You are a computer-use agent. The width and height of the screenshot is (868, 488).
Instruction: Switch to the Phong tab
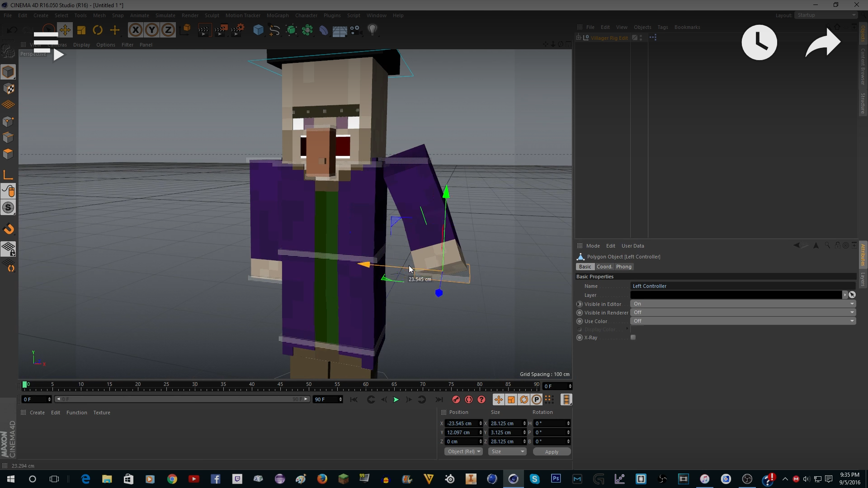(x=623, y=267)
